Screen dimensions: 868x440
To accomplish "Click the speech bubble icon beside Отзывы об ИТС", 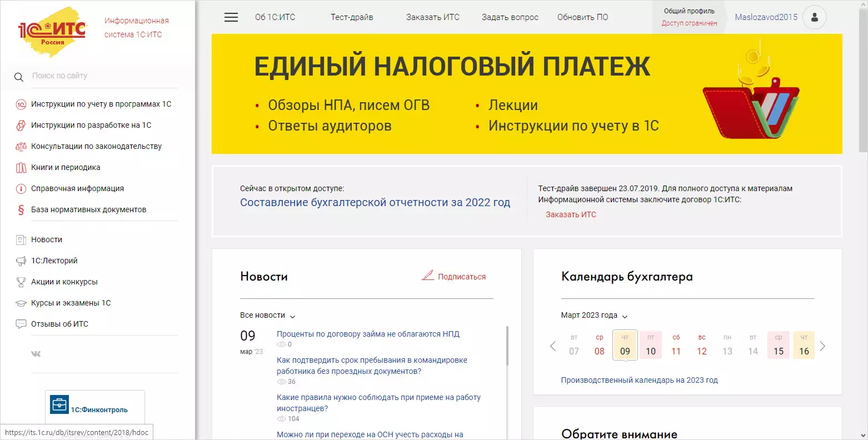I will point(21,324).
